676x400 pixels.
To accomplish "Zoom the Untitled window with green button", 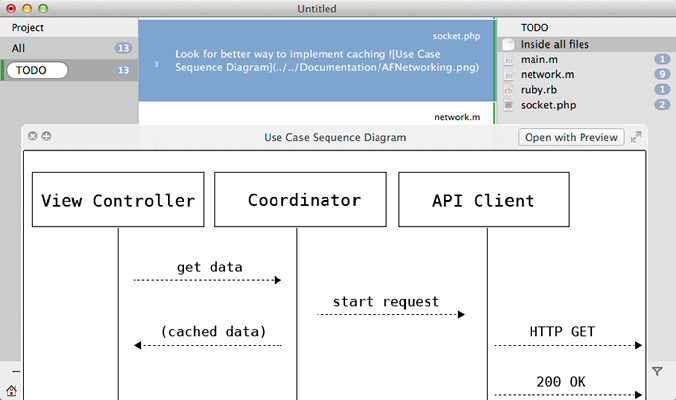I will [x=43, y=8].
